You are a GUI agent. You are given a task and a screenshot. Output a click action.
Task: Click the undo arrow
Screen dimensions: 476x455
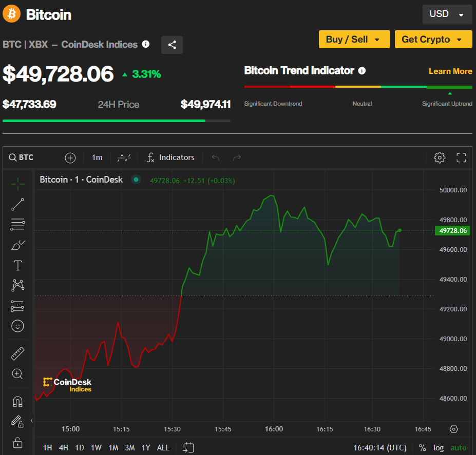(216, 157)
